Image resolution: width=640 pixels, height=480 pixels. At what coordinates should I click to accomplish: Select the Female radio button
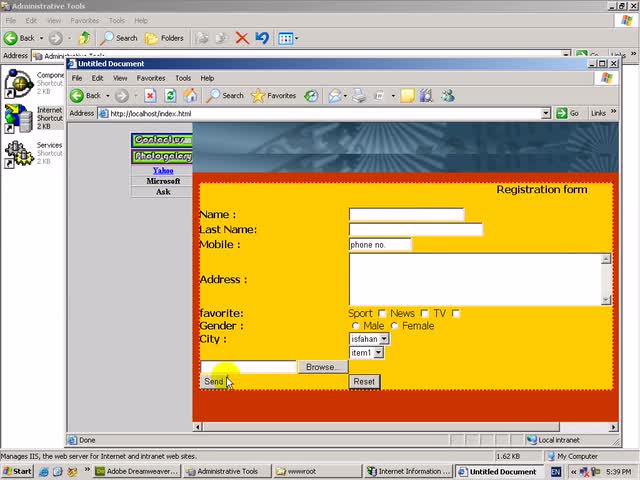coord(394,326)
